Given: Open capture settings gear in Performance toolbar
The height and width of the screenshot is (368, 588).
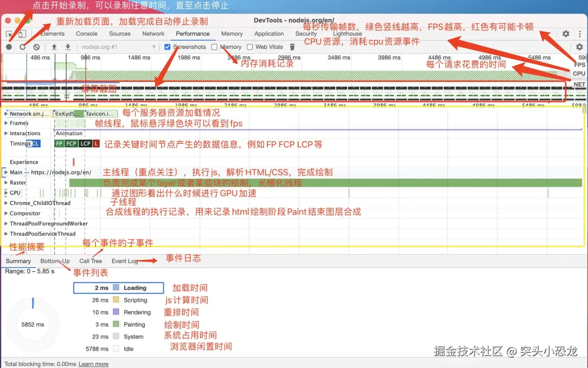Looking at the screenshot, I should 579,47.
